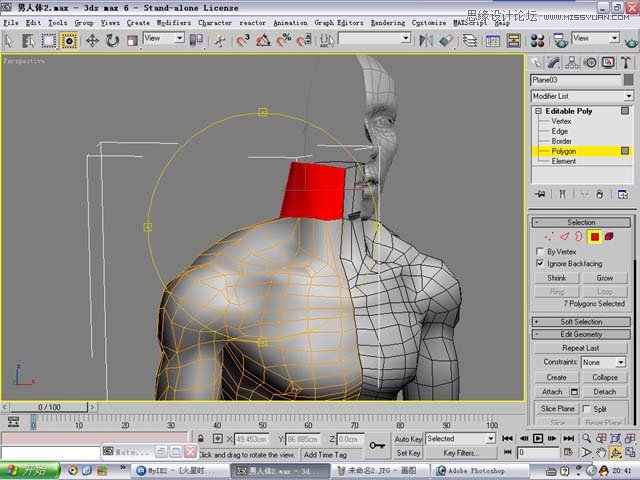The height and width of the screenshot is (480, 640).
Task: Click Polygon red square icon in Selection
Action: tap(594, 236)
